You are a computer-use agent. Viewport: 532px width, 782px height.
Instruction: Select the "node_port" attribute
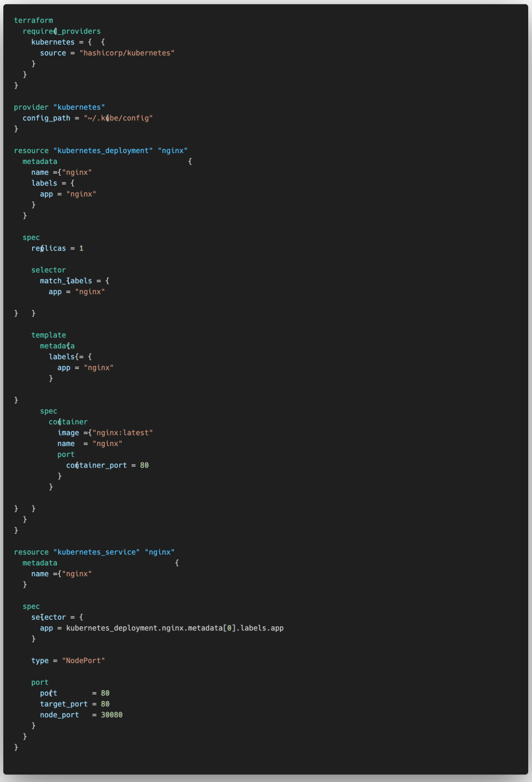60,715
